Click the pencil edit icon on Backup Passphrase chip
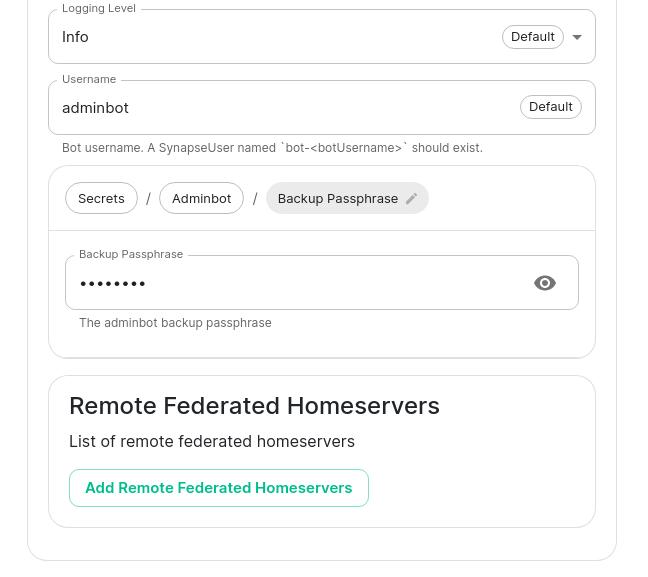This screenshot has height=577, width=648. click(x=411, y=199)
